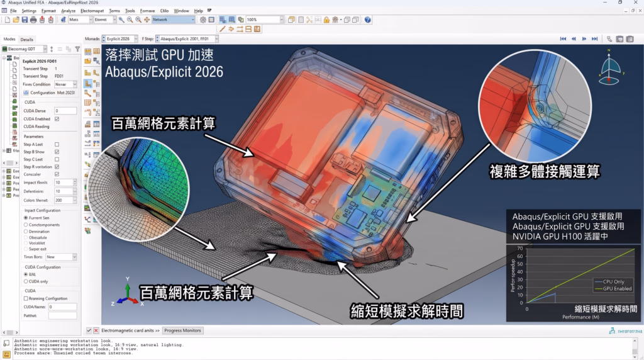Open the Timm Bors dropdown
The image size is (644, 360).
coord(61,257)
